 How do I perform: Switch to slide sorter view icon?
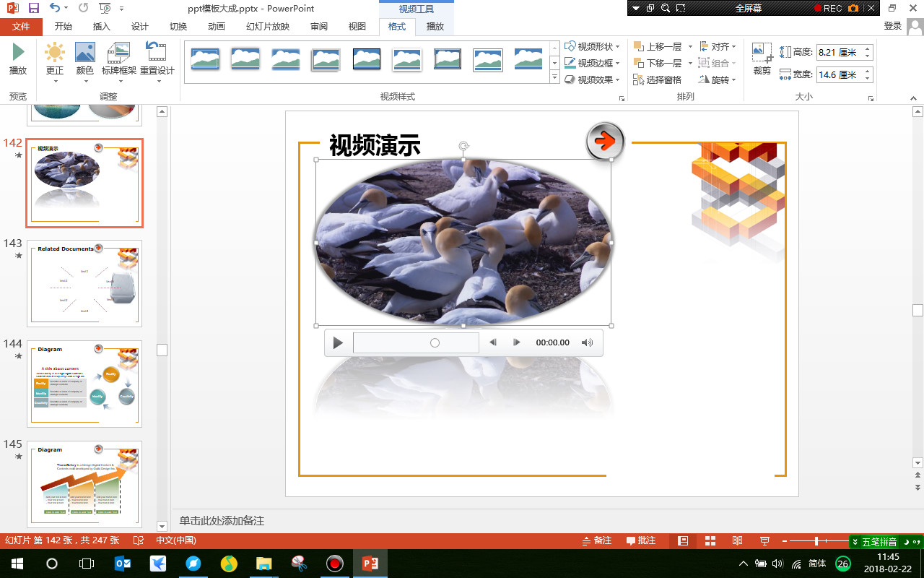click(x=710, y=540)
